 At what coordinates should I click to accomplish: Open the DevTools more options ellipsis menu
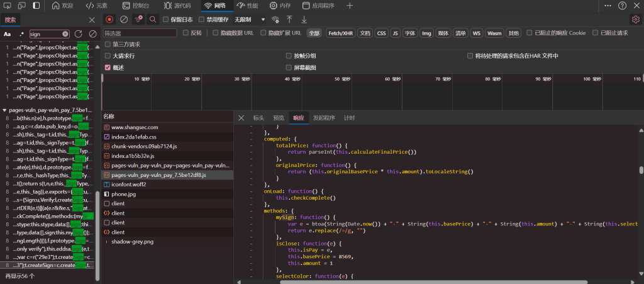(608, 6)
